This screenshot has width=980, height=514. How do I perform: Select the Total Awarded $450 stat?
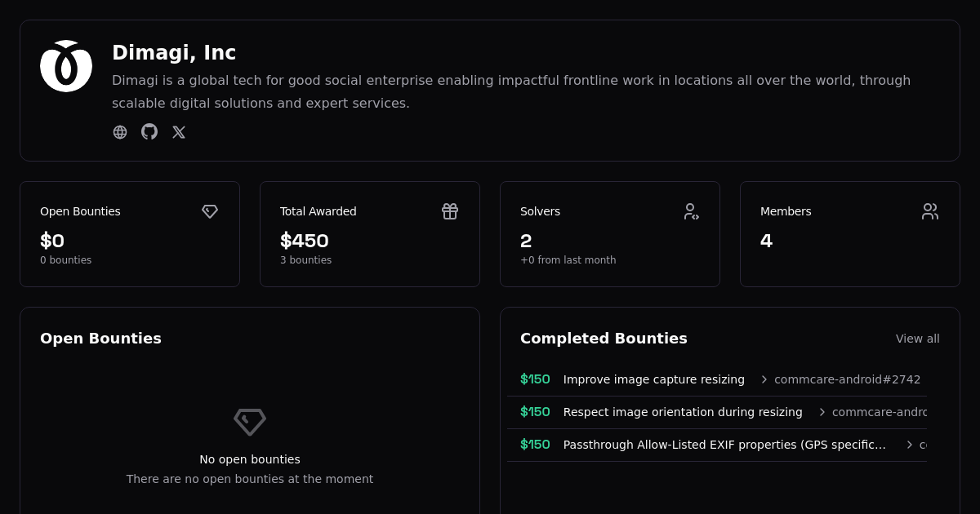point(304,241)
